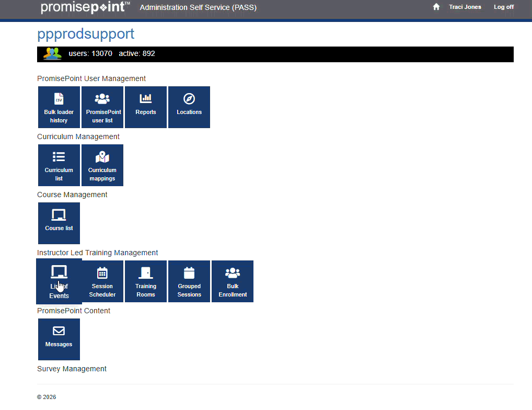Click the users group icon in black bar
The image size is (532, 410).
[x=52, y=54]
